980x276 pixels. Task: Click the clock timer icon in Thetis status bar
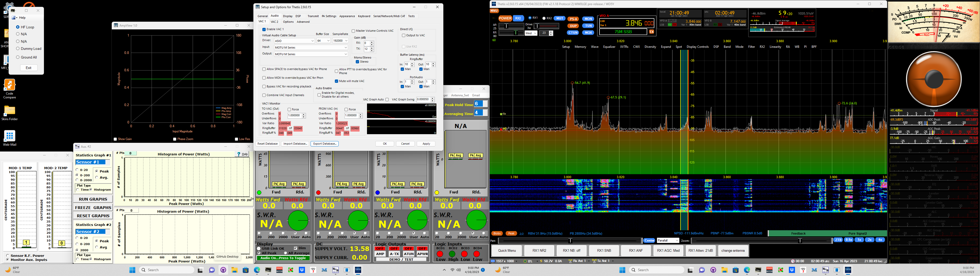tap(793, 261)
